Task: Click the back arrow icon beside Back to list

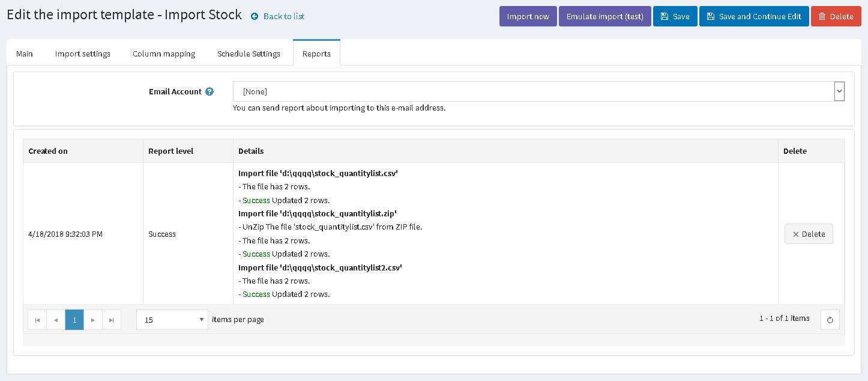Action: [255, 16]
